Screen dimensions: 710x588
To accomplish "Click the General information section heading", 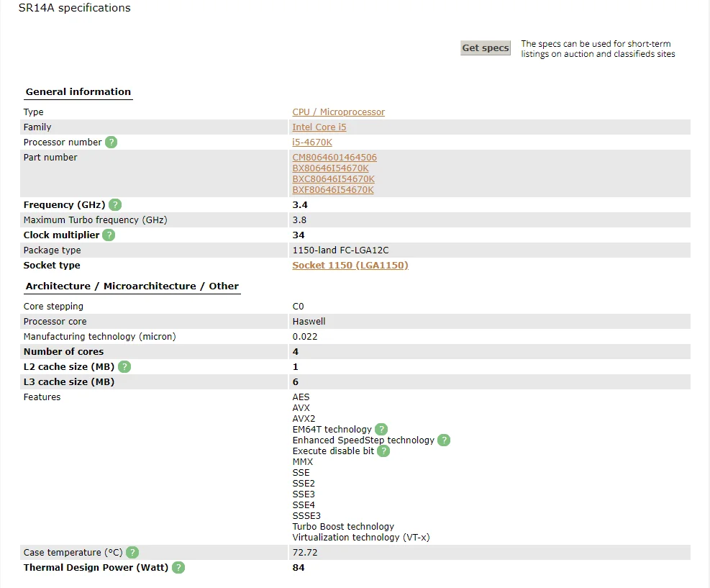I will pyautogui.click(x=78, y=92).
